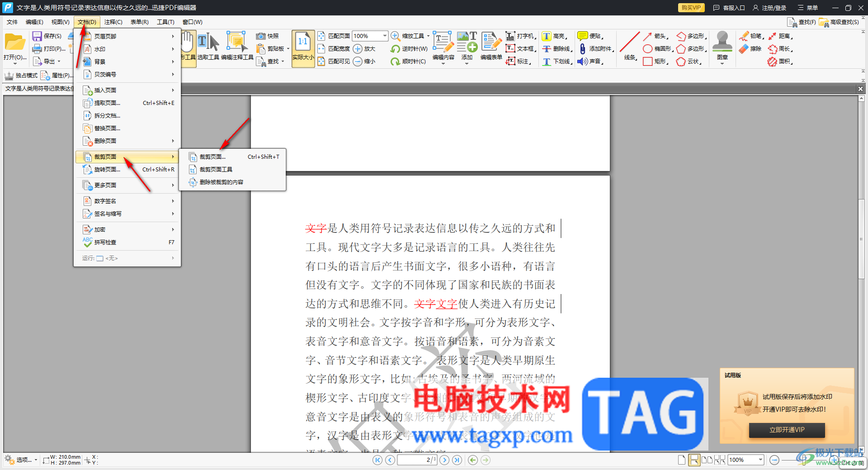Click the page number input field
Screen dimensions: 868x470
(417, 460)
